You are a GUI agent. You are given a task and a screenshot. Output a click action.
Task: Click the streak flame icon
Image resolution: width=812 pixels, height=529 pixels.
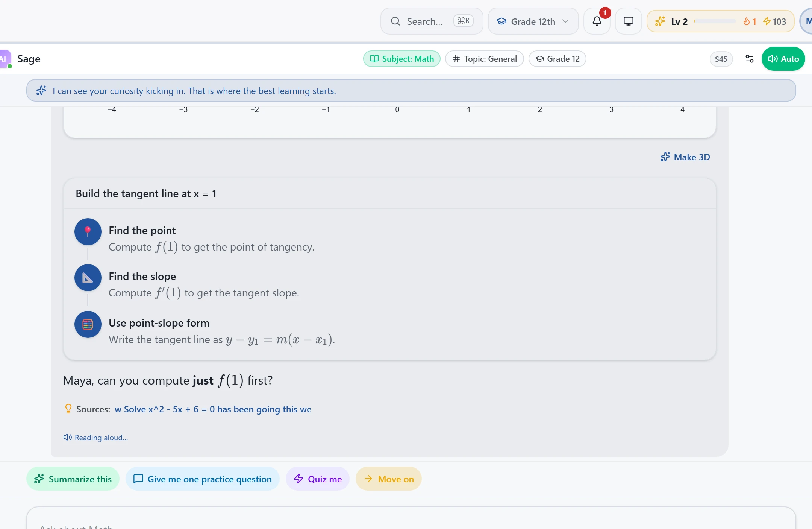747,21
